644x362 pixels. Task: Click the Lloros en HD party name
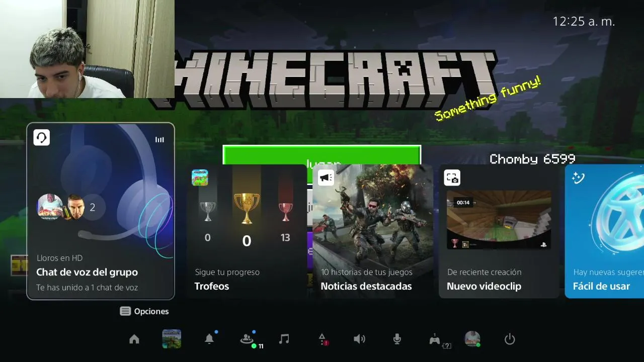coord(59,258)
